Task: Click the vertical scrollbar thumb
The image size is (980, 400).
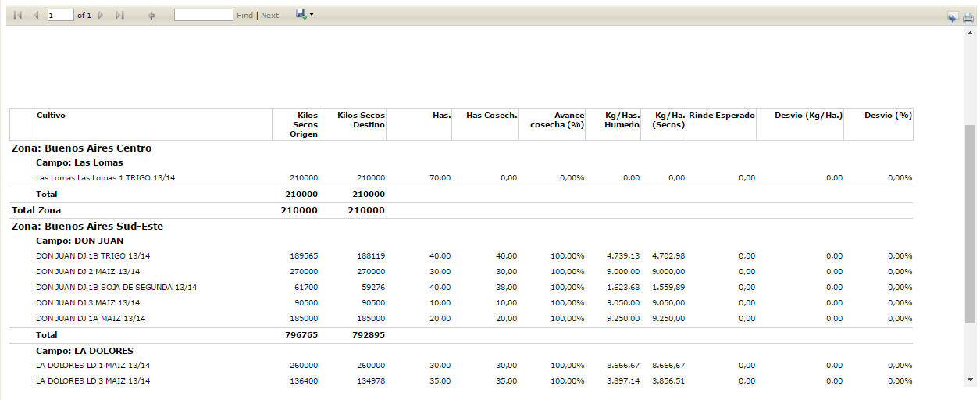Action: [970, 223]
